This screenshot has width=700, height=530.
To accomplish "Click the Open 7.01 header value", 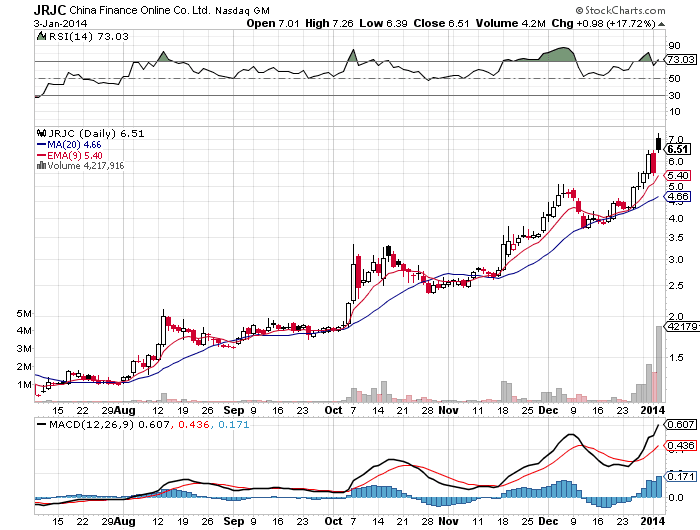I will tap(273, 23).
